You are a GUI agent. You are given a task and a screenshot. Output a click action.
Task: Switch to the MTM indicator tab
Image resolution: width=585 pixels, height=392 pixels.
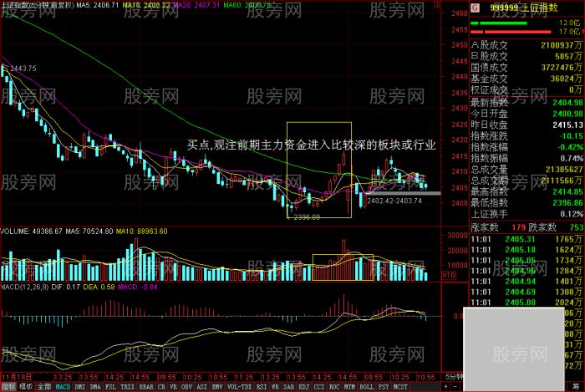349,387
